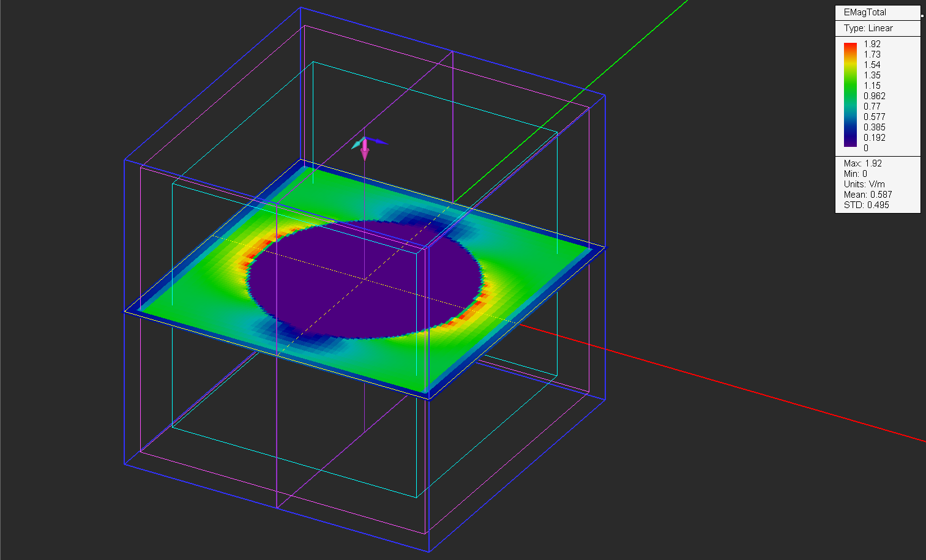Click the Units: V/m text in legend
Screen dimensions: 926x560
point(864,184)
